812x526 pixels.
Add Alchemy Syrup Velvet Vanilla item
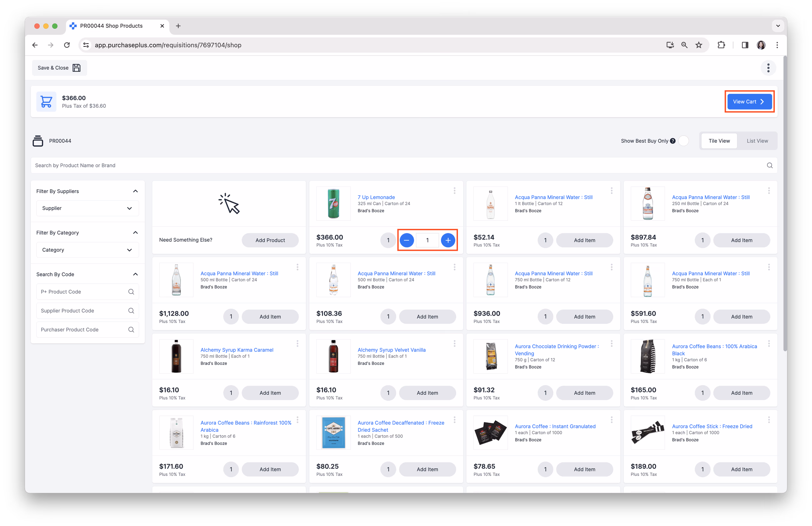(427, 393)
